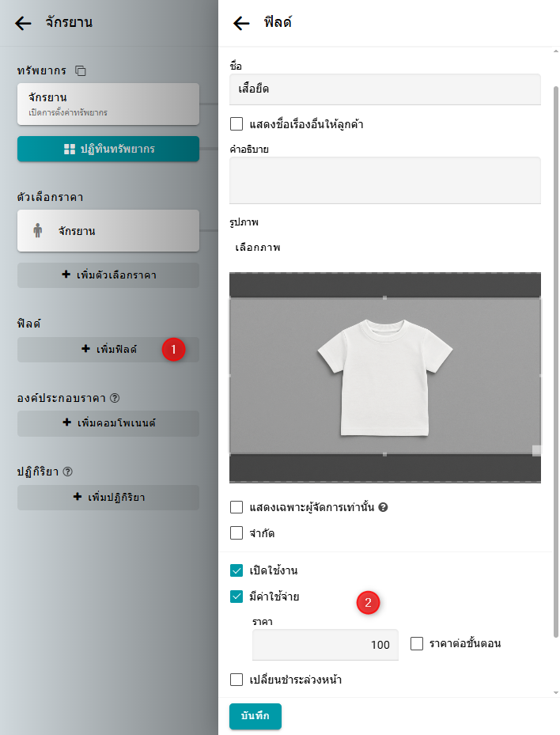Enable ราคาต่อขั้นตอน checkbox

418,644
